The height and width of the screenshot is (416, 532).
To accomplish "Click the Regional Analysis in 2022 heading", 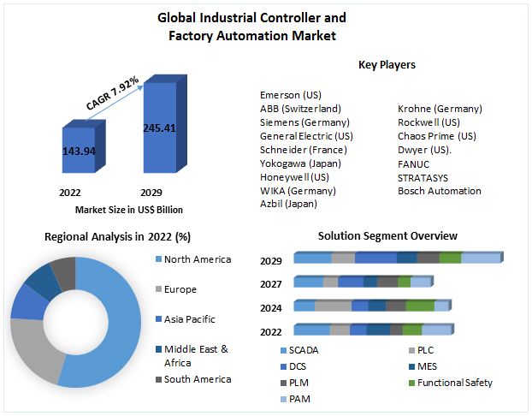I will tap(117, 235).
